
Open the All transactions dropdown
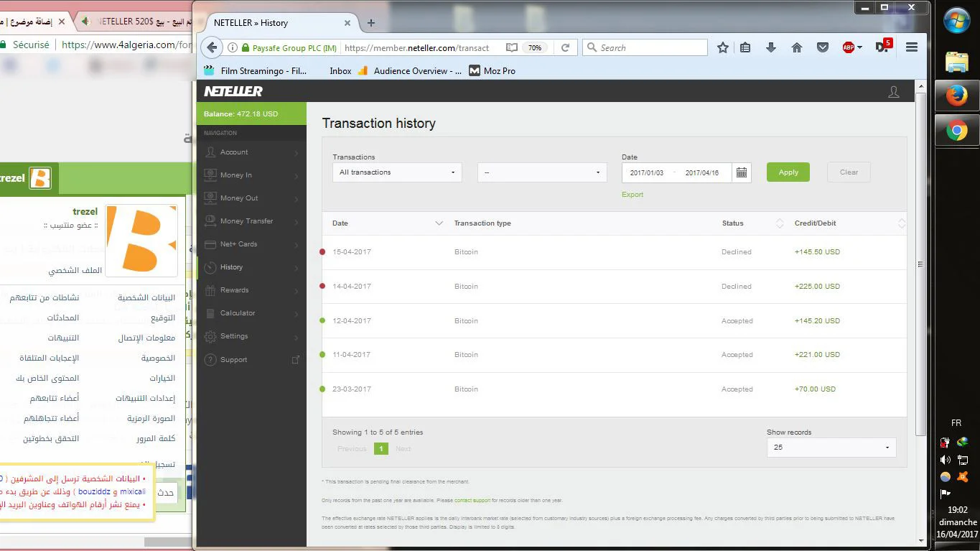[397, 172]
